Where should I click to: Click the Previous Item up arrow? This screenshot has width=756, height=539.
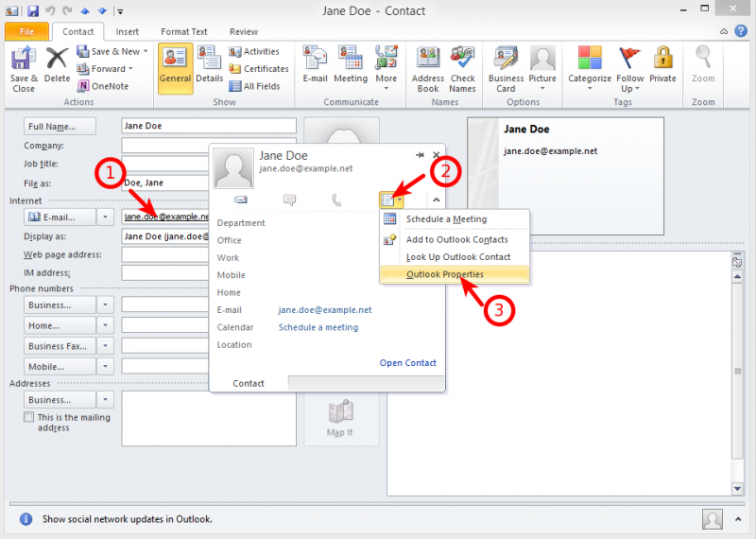85,10
